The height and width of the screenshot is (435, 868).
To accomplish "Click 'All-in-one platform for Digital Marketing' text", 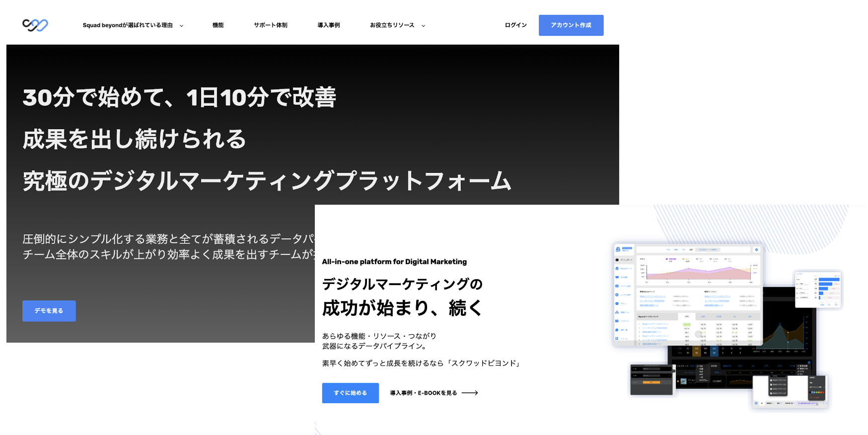I will (394, 262).
